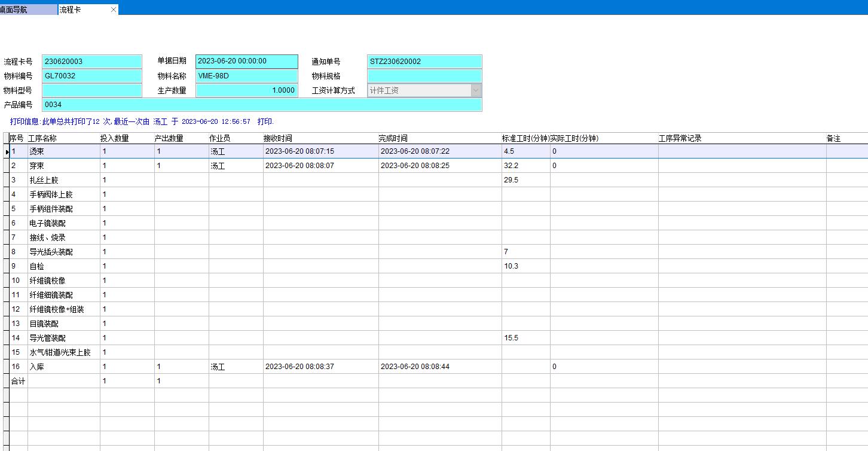Close the 流程卡 tab
868x451 pixels.
pyautogui.click(x=114, y=10)
